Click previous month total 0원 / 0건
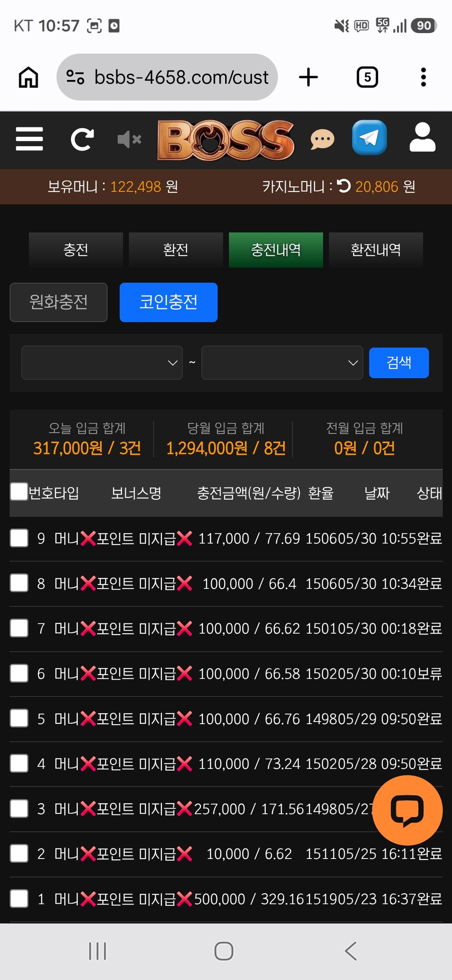The width and height of the screenshot is (452, 980). [x=365, y=448]
